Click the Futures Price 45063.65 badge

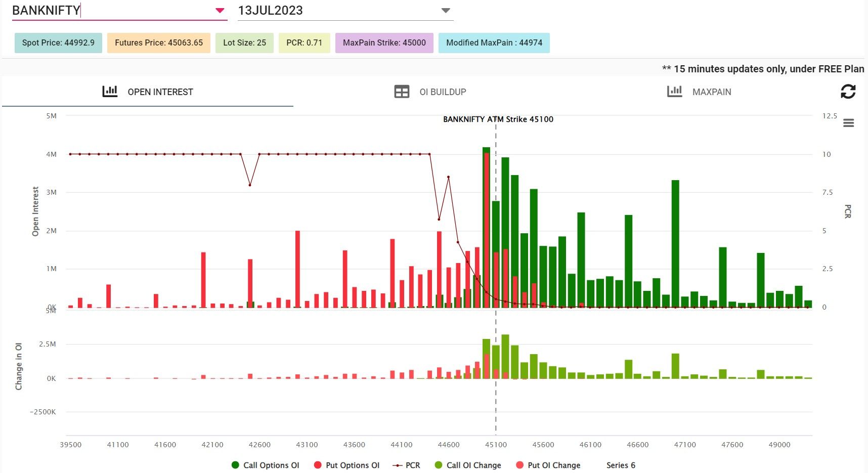159,42
